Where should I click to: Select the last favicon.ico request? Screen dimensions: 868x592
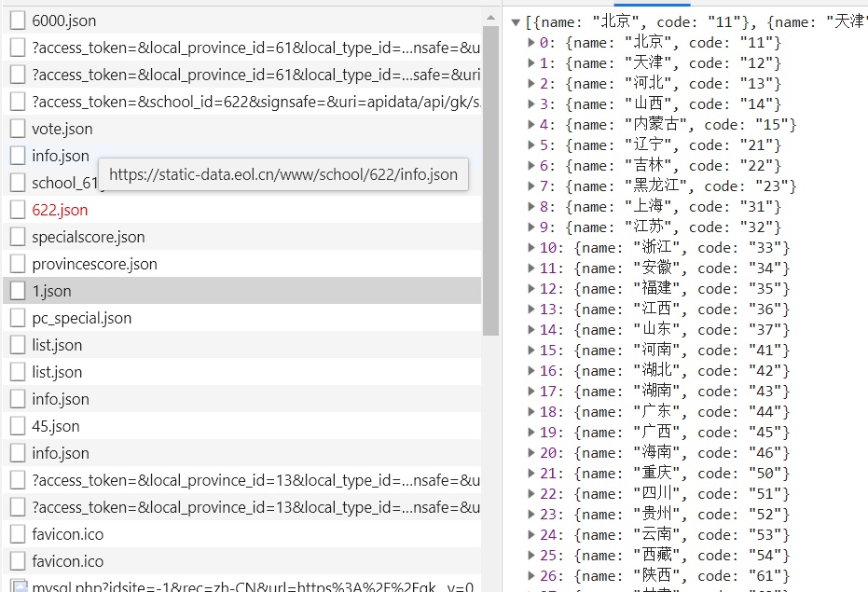click(241, 561)
